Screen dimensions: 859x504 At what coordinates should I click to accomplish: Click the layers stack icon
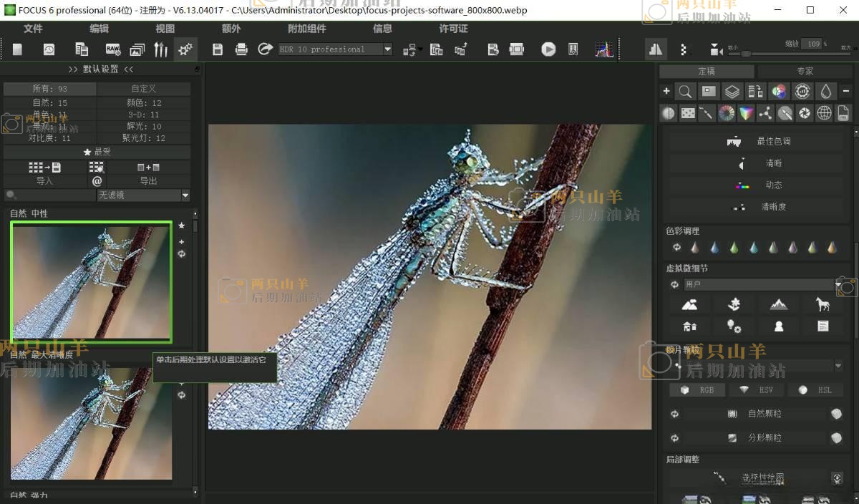732,92
